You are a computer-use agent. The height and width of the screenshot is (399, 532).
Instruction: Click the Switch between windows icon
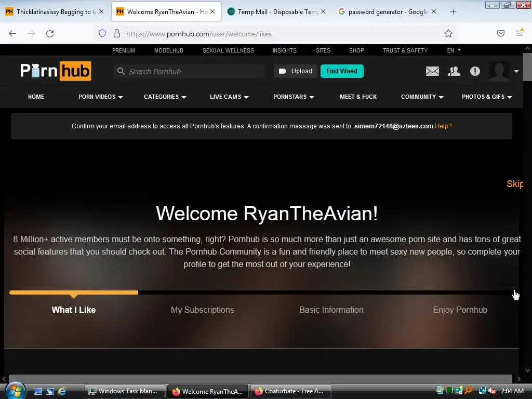coord(50,391)
